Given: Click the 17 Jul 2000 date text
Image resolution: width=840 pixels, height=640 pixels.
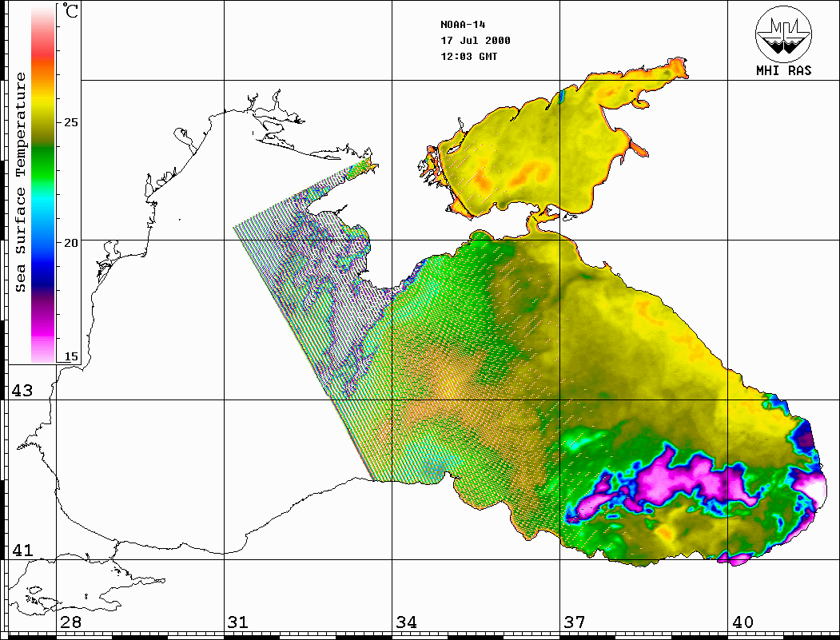Looking at the screenshot, I should (x=475, y=41).
